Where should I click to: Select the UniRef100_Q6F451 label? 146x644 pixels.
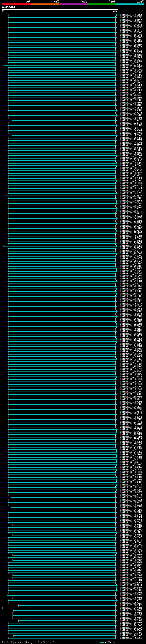pos(131,286)
